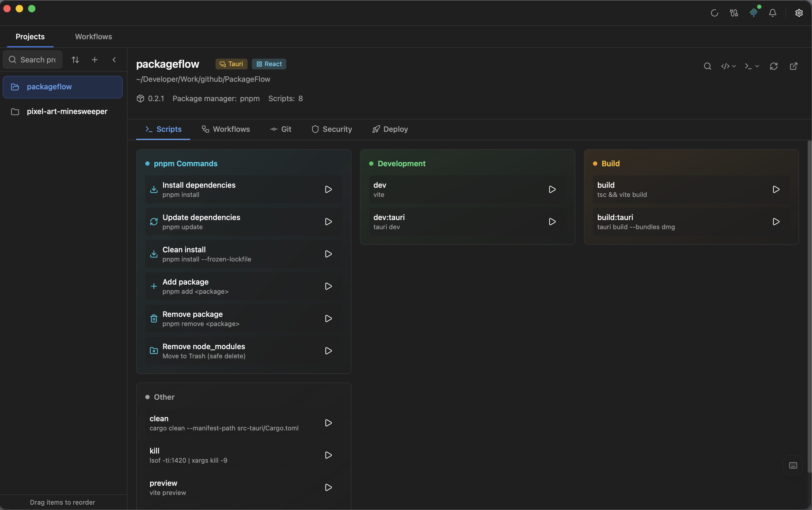Switch to the Git tab
The image size is (812, 510).
tap(281, 129)
